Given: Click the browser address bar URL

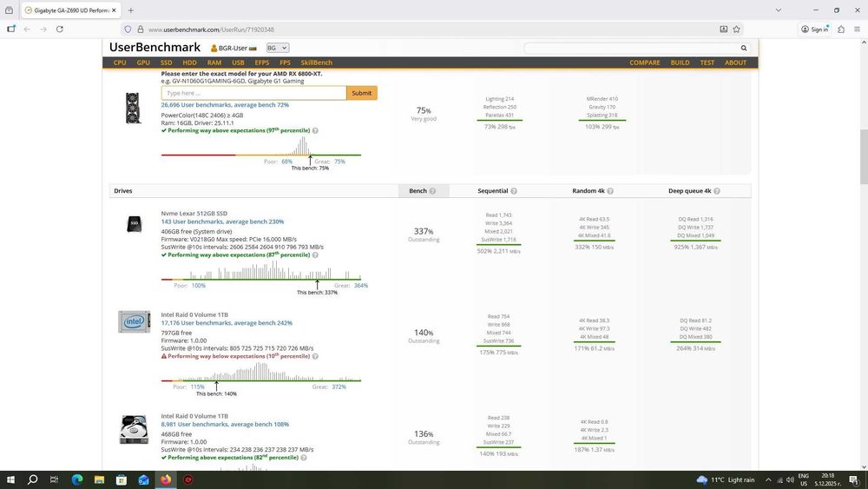Looking at the screenshot, I should [211, 30].
